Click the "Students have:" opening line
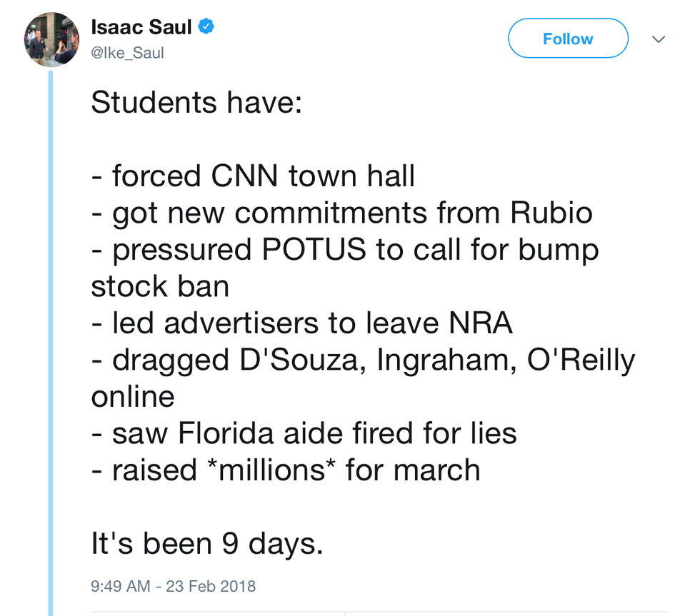This screenshot has width=700, height=616. coord(196,103)
